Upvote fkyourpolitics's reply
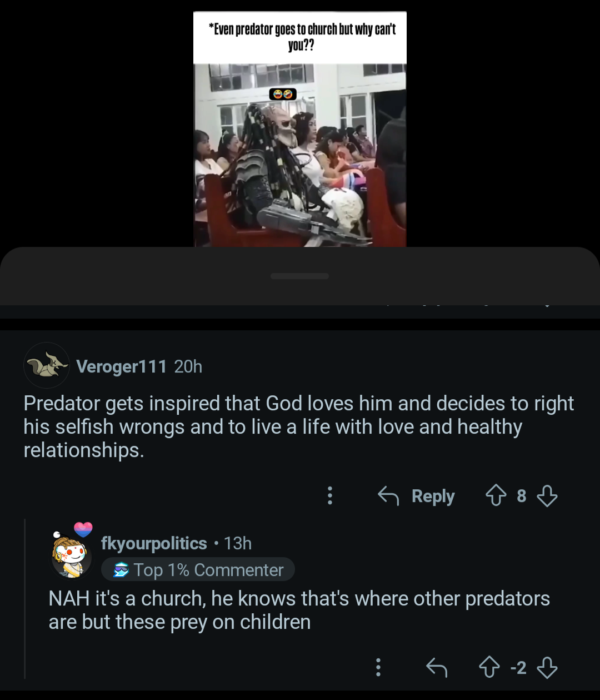 (489, 667)
